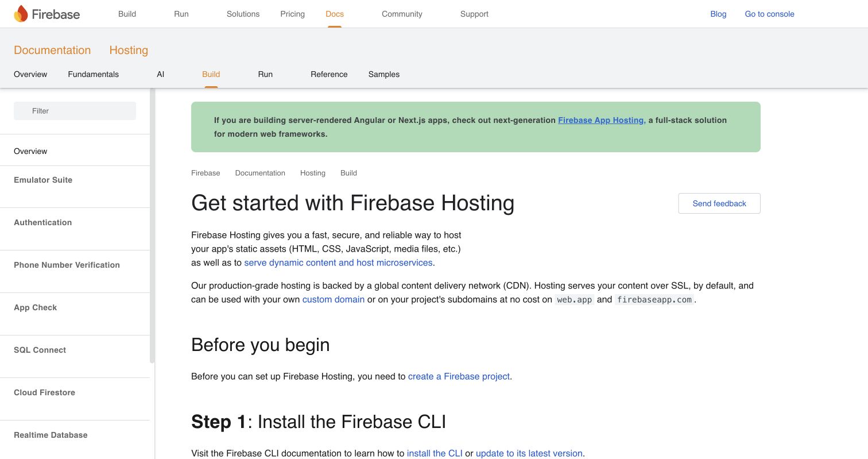
Task: Open the custom domain link
Action: pos(334,299)
